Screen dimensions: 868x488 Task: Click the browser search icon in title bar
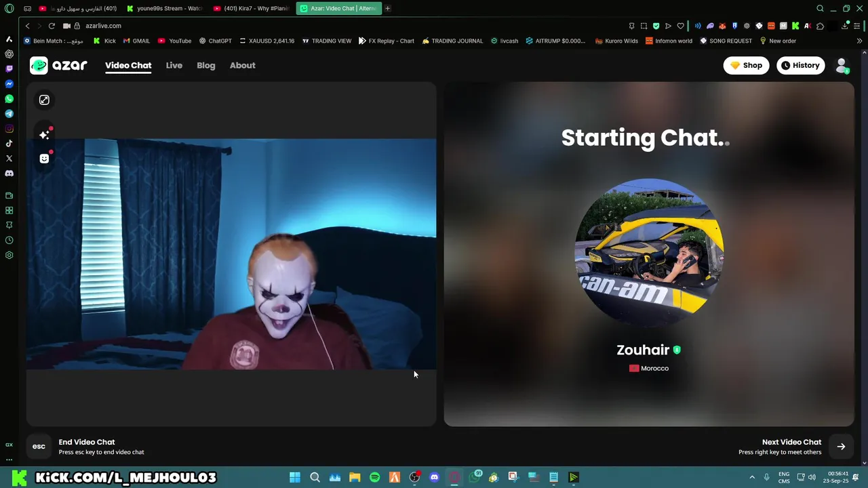coord(820,8)
